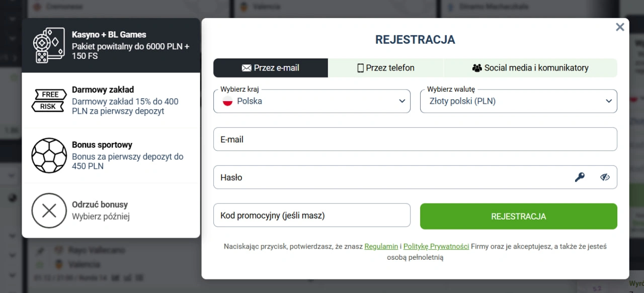Toggle password visibility with the eye icon

605,177
